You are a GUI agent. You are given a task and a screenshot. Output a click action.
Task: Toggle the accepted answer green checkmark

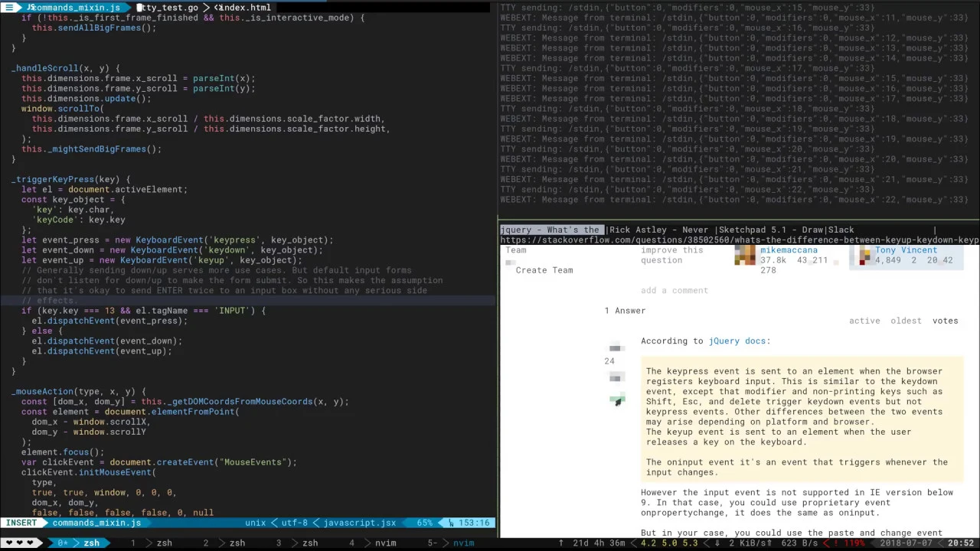(x=617, y=399)
